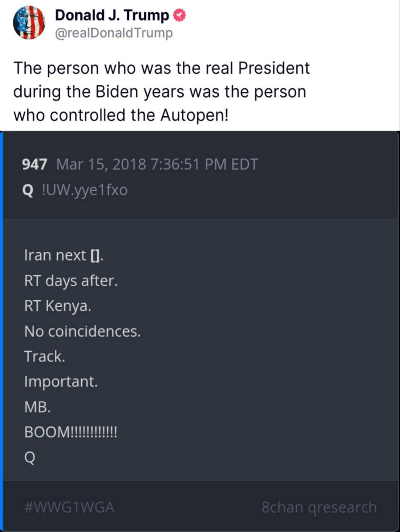Click the "Important." line
Viewport: 400px width, 532px height.
pos(61,382)
